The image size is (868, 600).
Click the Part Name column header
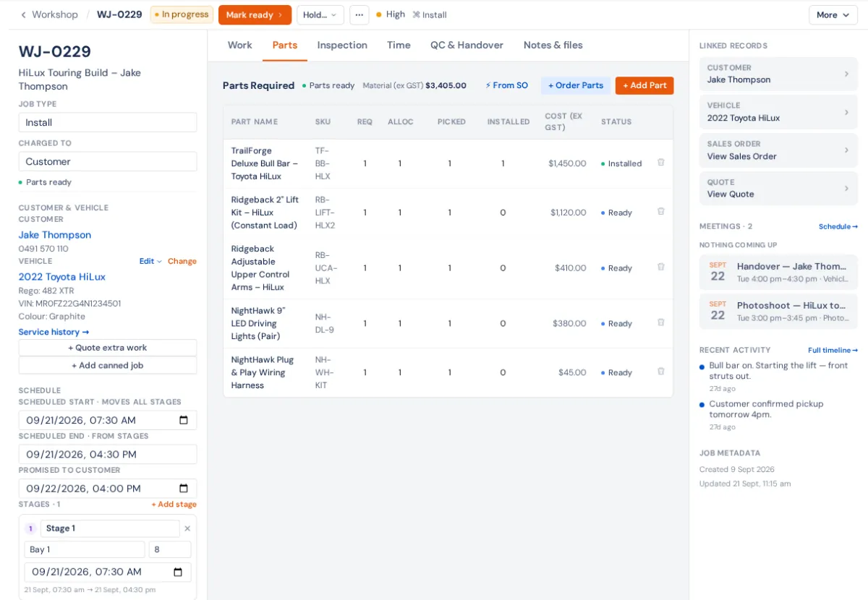tap(255, 121)
